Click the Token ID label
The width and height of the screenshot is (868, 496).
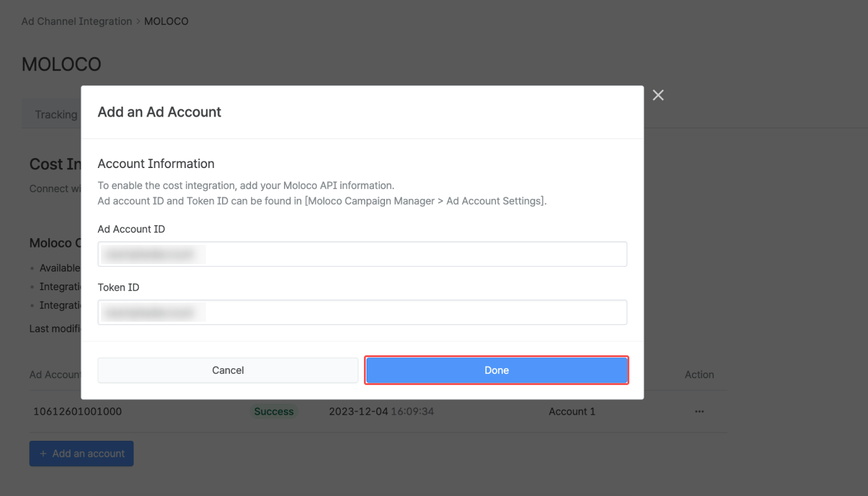tap(118, 288)
